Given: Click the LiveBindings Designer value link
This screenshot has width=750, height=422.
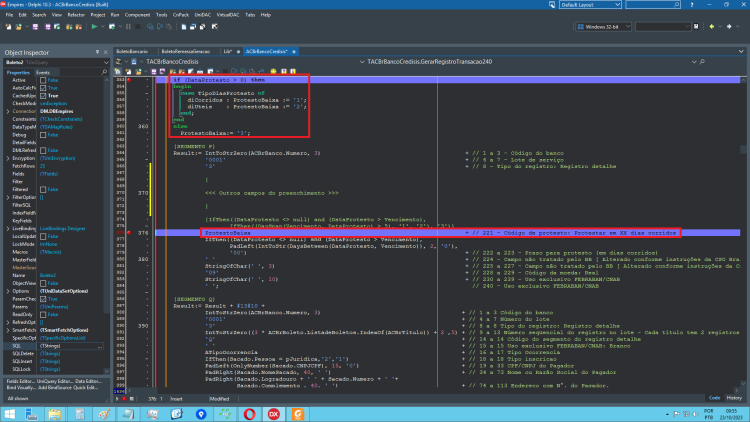Looking at the screenshot, I should (x=63, y=229).
